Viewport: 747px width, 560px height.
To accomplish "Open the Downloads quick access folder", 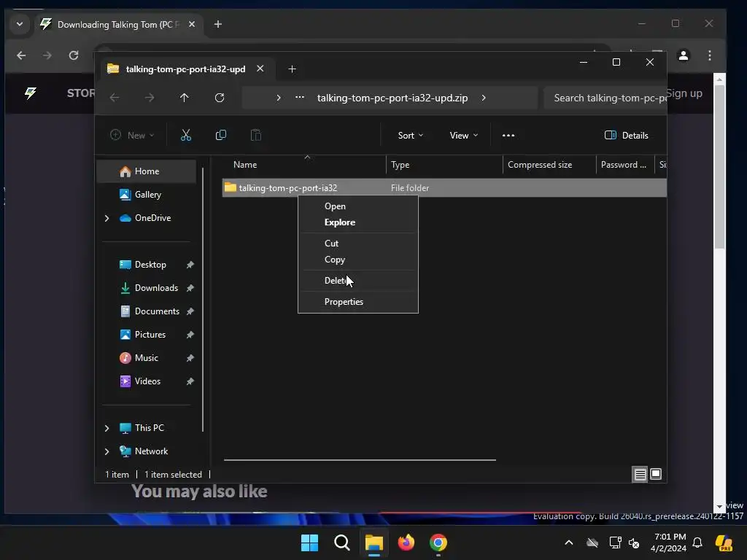I will pyautogui.click(x=156, y=287).
